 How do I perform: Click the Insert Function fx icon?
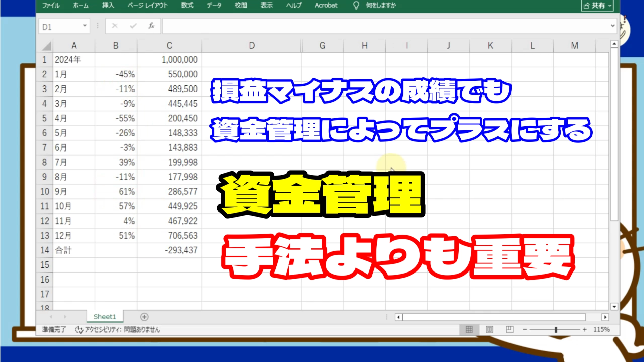click(x=151, y=26)
